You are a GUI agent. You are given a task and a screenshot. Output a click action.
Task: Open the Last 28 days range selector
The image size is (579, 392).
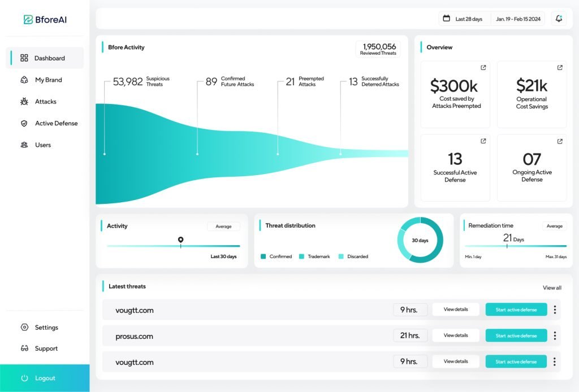469,19
